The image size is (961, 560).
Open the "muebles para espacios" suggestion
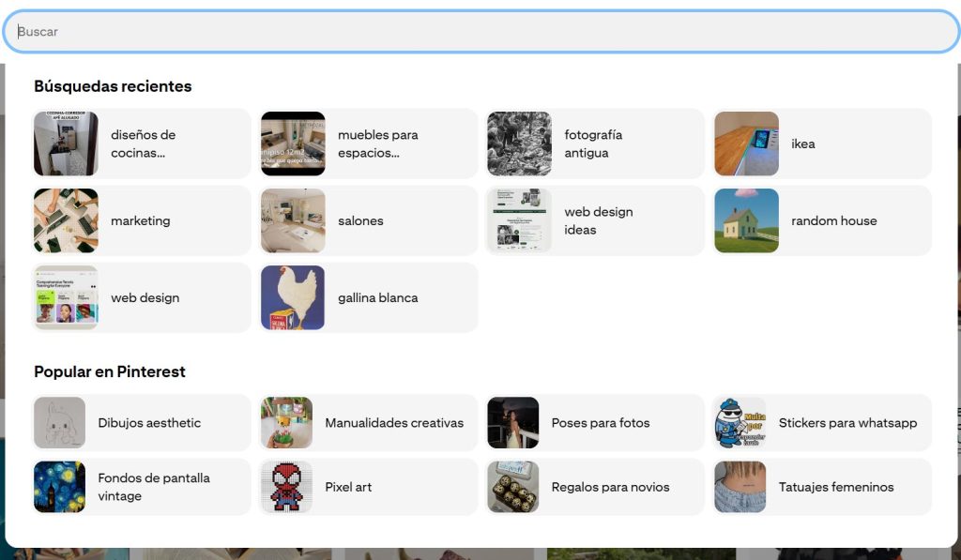tap(368, 144)
